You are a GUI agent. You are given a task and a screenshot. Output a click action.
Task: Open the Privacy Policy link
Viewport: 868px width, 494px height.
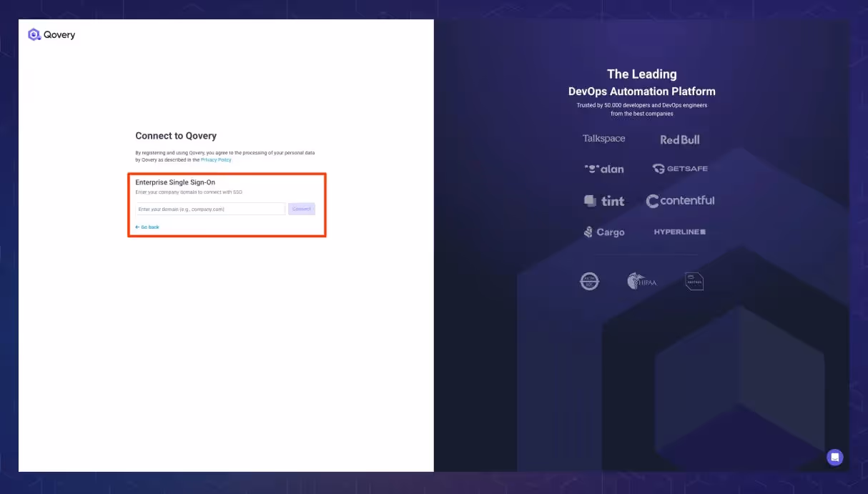(x=216, y=159)
